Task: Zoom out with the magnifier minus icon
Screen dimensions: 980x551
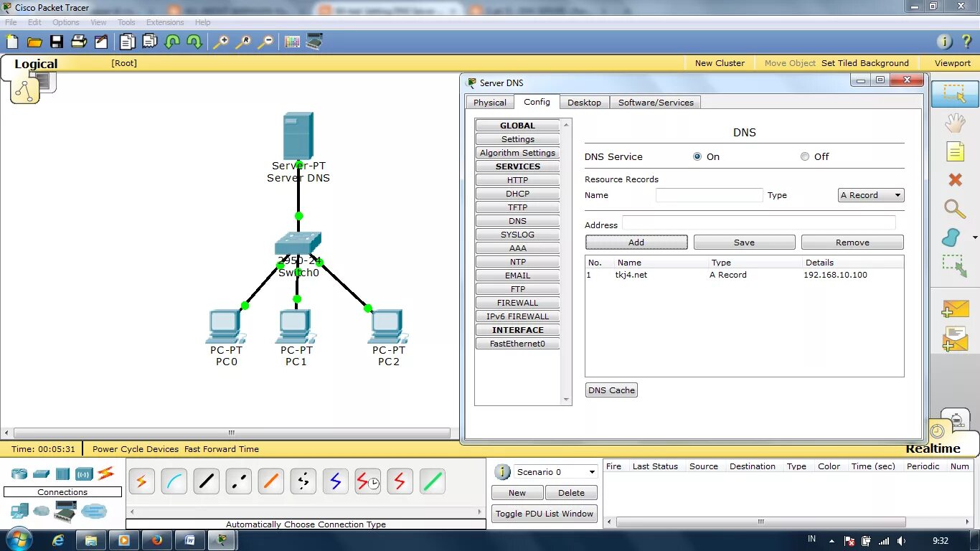Action: click(265, 42)
